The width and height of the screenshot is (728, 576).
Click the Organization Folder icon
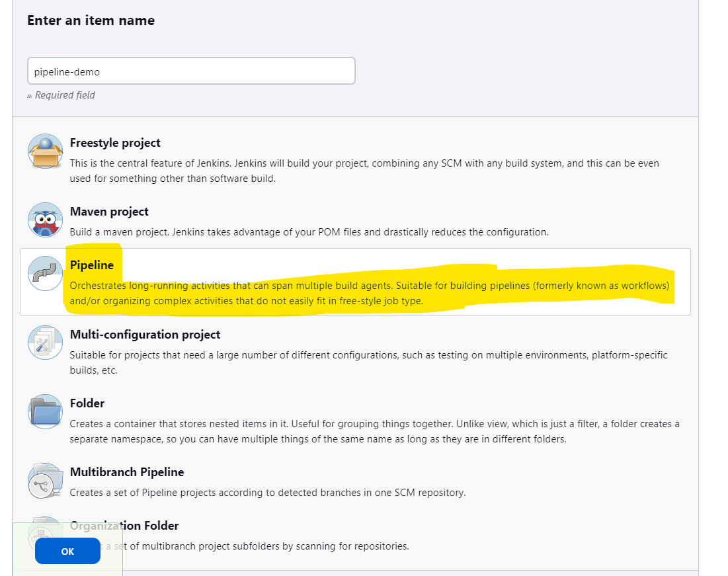(45, 533)
